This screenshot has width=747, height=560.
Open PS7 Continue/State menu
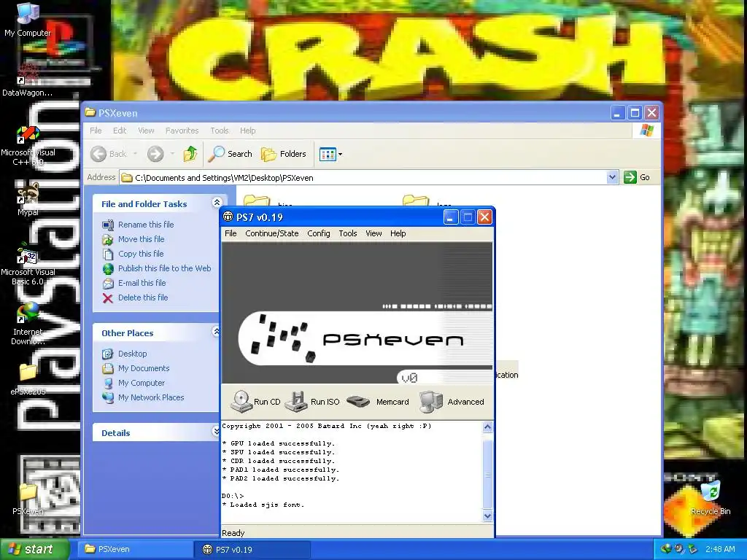coord(271,233)
